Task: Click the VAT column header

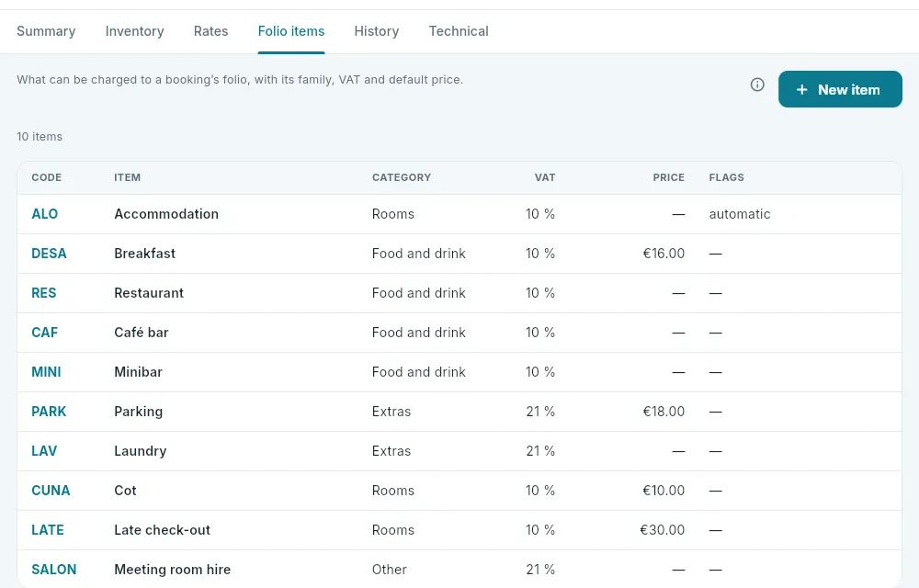Action: pyautogui.click(x=544, y=177)
